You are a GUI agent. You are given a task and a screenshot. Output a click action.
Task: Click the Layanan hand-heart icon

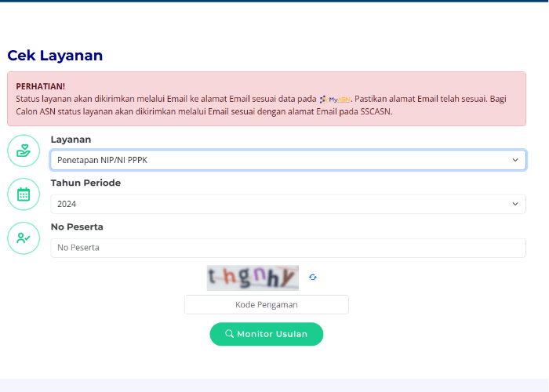tap(24, 151)
